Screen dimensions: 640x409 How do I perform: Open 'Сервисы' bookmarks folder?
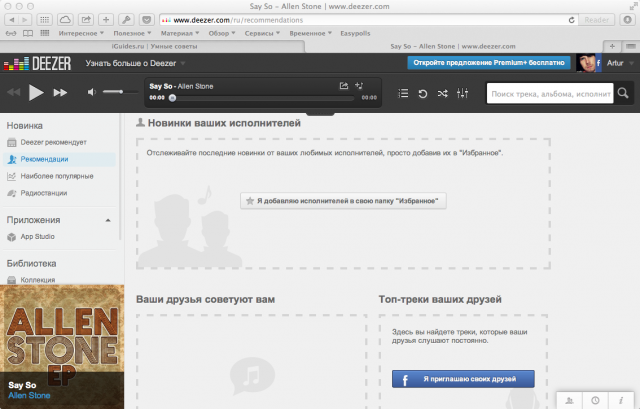pyautogui.click(x=262, y=33)
